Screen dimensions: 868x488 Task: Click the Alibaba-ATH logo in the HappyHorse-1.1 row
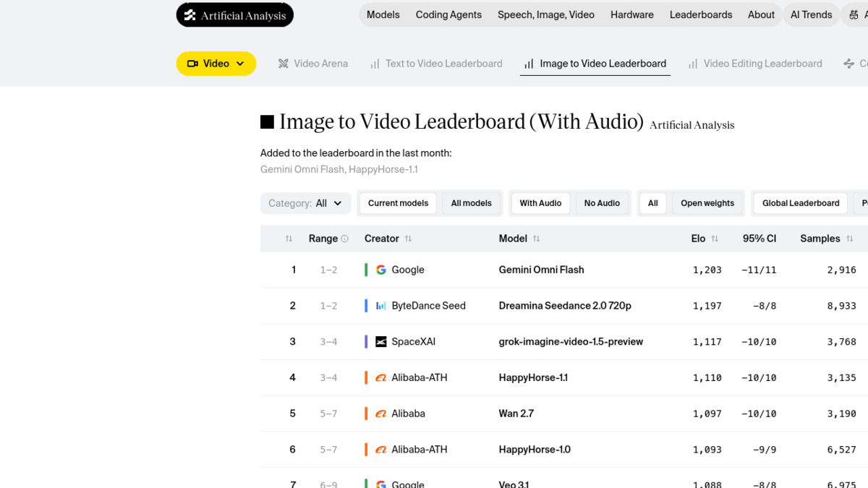381,377
